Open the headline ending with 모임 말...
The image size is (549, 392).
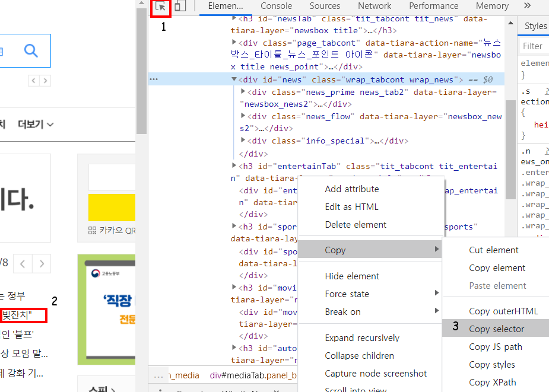point(24,353)
